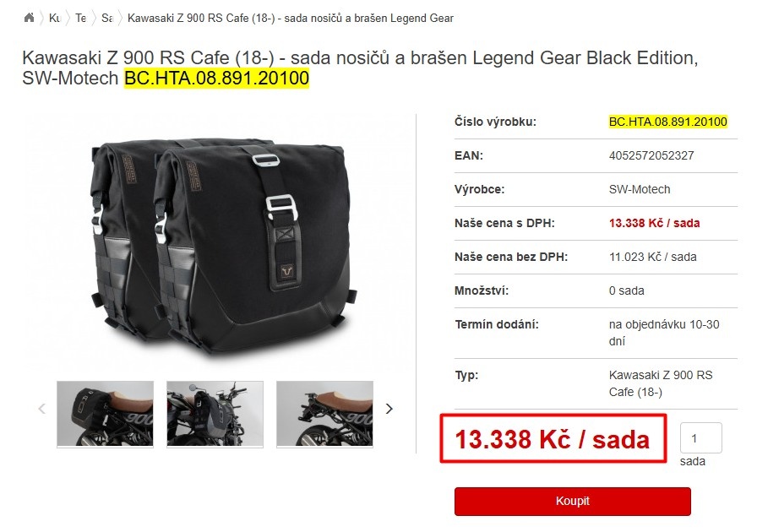Select highlighted product number in details table
The image size is (757, 532).
(x=667, y=122)
